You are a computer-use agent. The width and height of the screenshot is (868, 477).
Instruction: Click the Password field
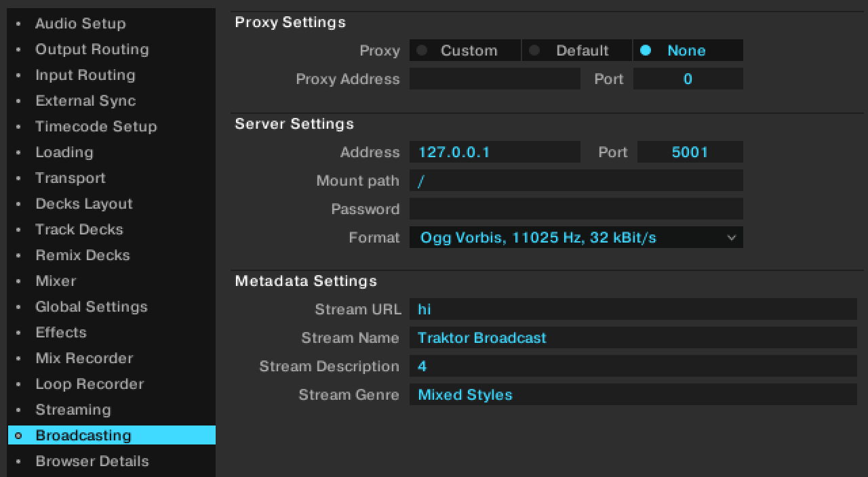pos(576,209)
